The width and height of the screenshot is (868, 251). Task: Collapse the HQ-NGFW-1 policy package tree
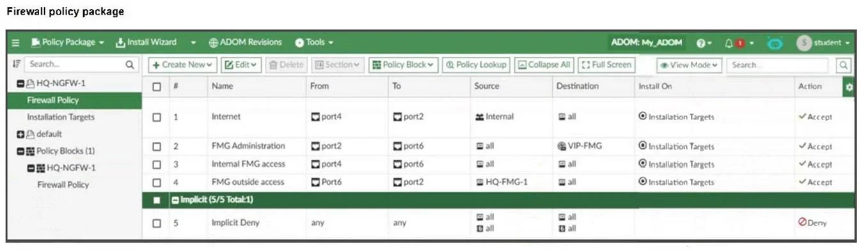(20, 83)
